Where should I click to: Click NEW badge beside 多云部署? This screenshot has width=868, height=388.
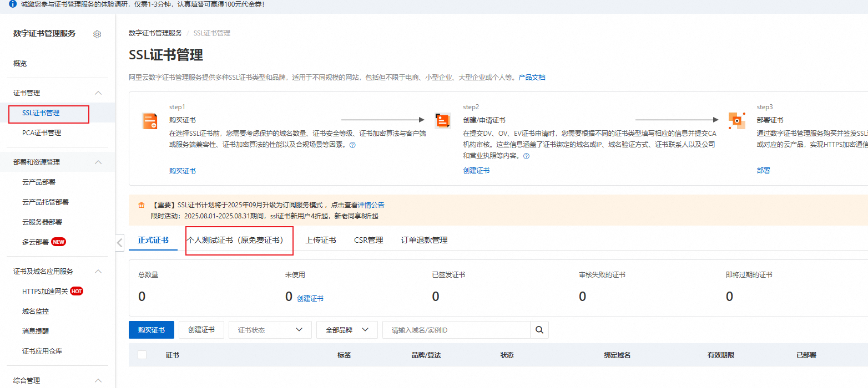59,242
